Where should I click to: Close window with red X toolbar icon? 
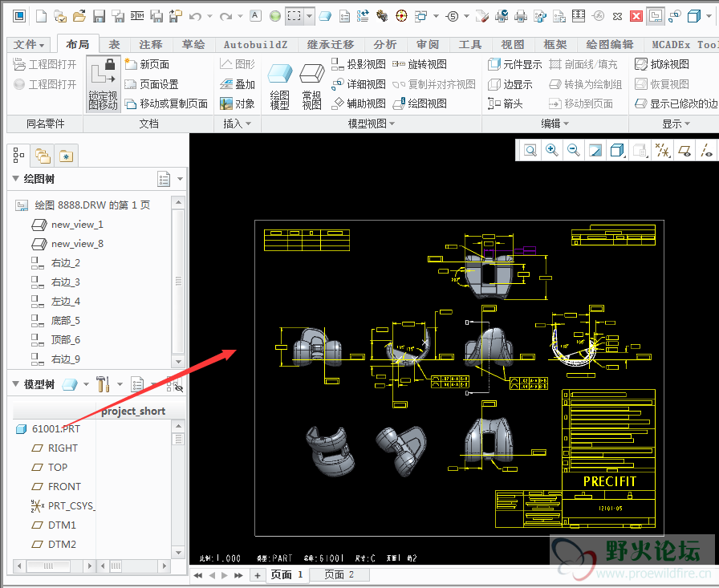(636, 17)
